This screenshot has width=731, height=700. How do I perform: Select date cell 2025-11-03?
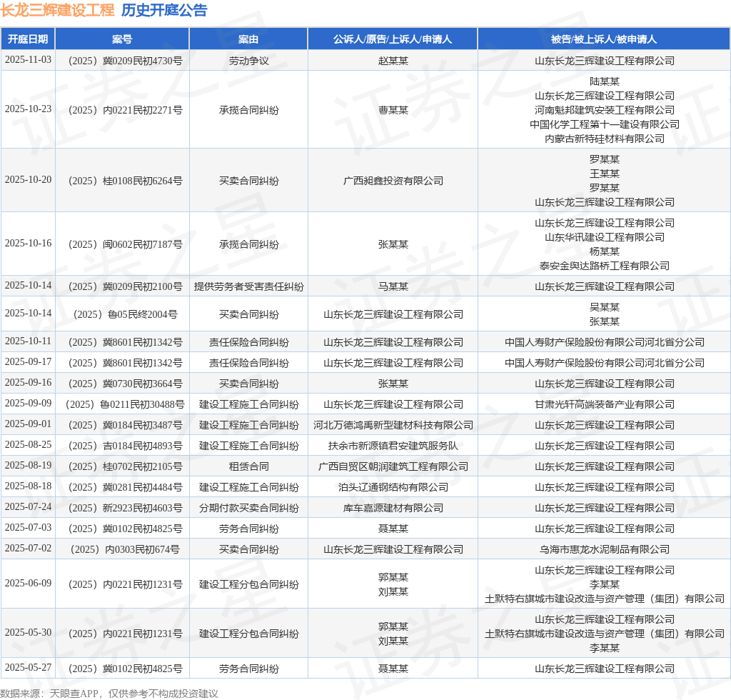coord(28,60)
